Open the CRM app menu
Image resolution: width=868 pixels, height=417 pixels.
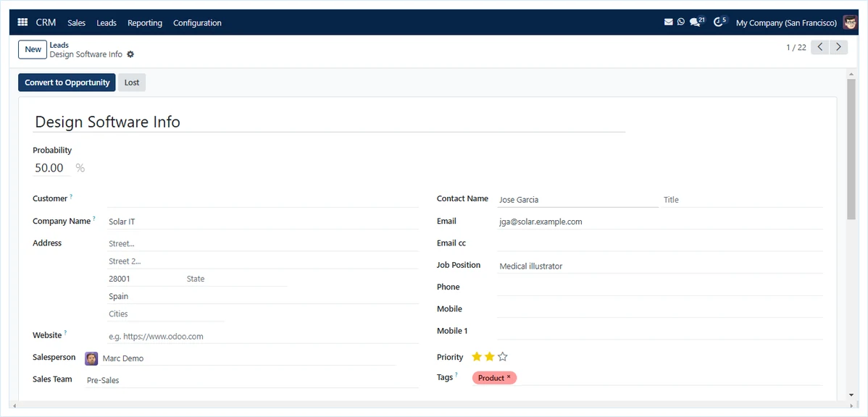[46, 22]
